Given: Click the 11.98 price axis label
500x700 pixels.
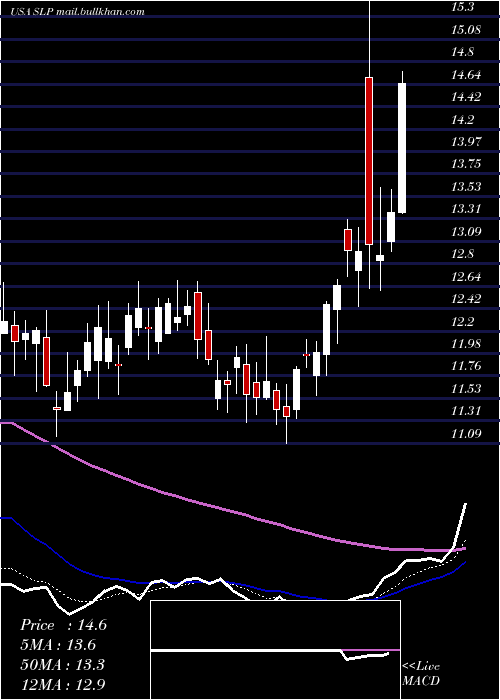Looking at the screenshot, I should pyautogui.click(x=466, y=344).
